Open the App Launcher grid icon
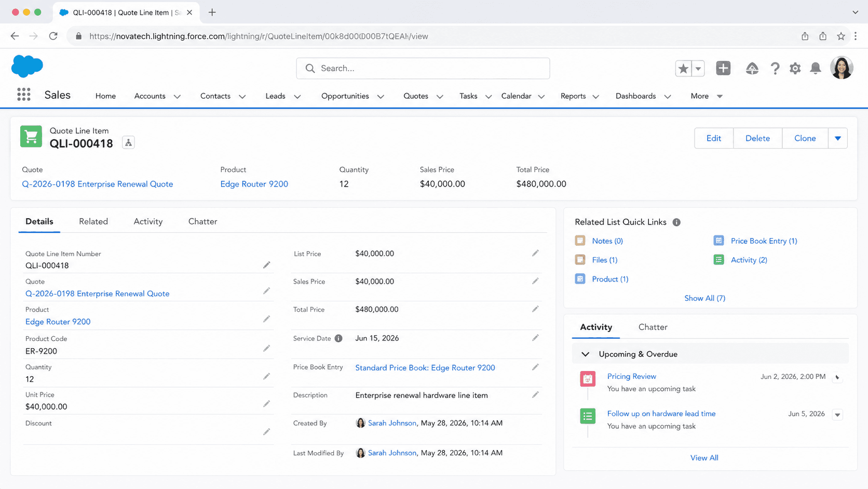Image resolution: width=868 pixels, height=489 pixels. [x=23, y=94]
